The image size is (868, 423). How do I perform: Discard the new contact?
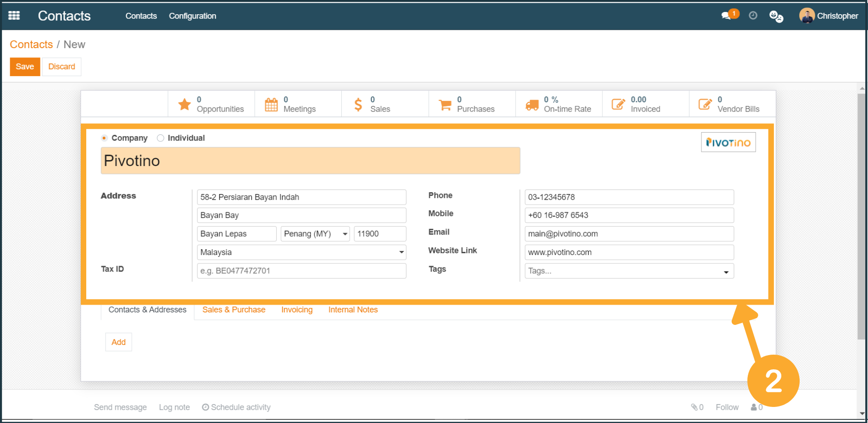(61, 67)
